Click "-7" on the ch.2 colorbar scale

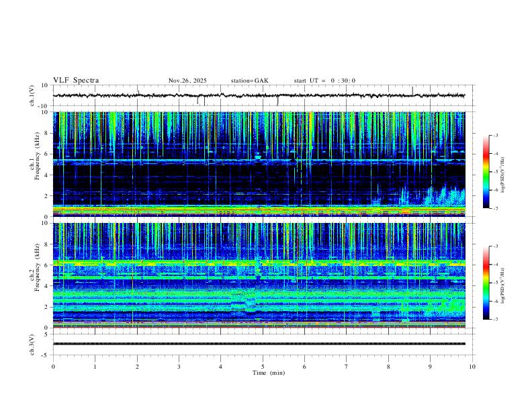(495, 320)
